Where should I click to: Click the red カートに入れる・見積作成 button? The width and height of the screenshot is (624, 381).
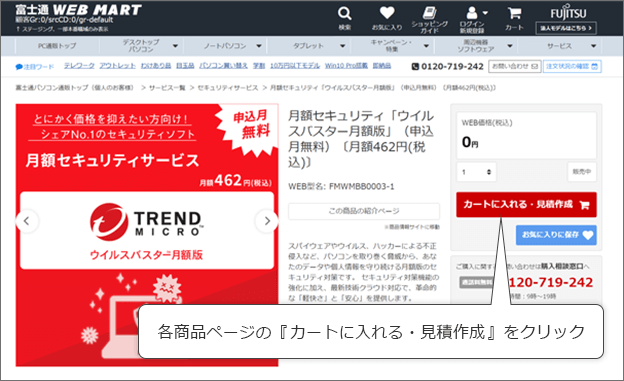pyautogui.click(x=526, y=205)
